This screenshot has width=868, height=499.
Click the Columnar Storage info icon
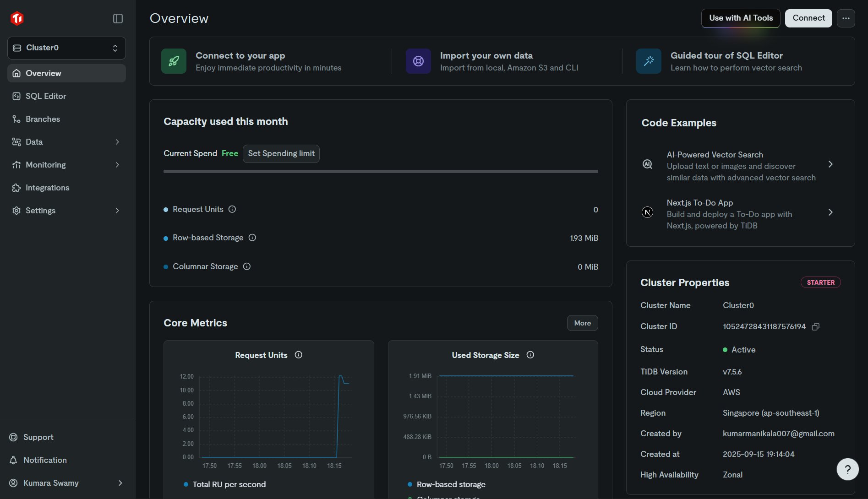point(247,266)
